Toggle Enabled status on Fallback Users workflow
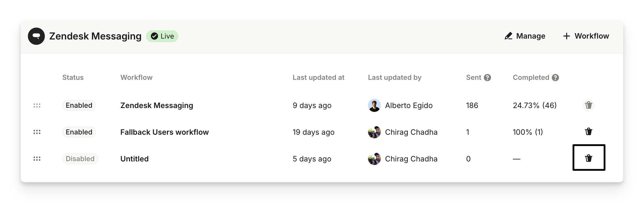This screenshot has width=644, height=203. [79, 132]
